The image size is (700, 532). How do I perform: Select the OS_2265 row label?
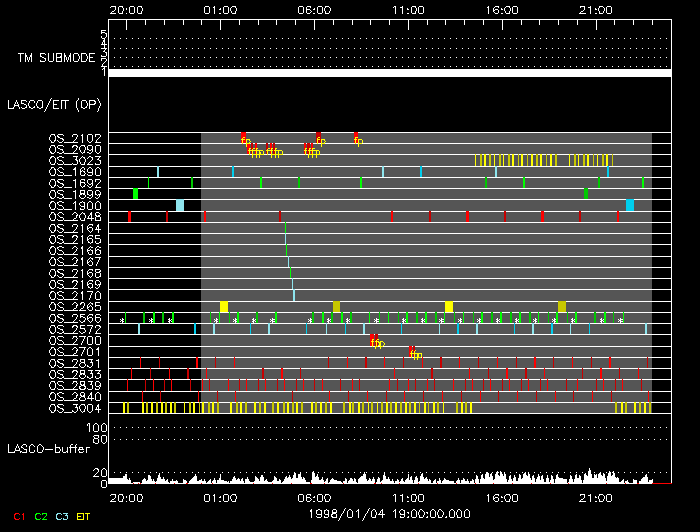(75, 307)
